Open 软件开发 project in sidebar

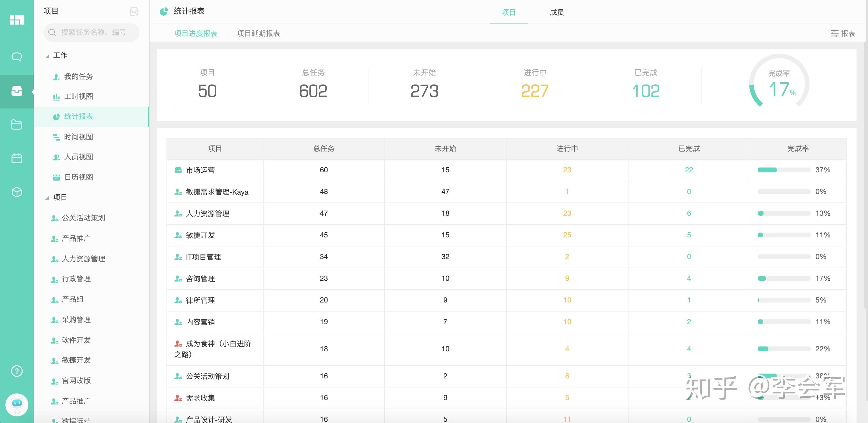76,340
